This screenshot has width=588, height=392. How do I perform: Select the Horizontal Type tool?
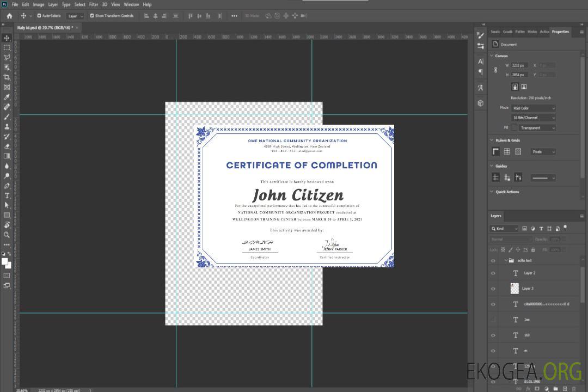tap(7, 195)
